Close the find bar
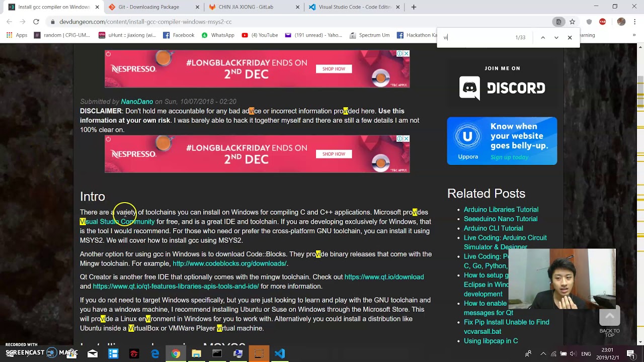644x362 pixels. click(570, 37)
